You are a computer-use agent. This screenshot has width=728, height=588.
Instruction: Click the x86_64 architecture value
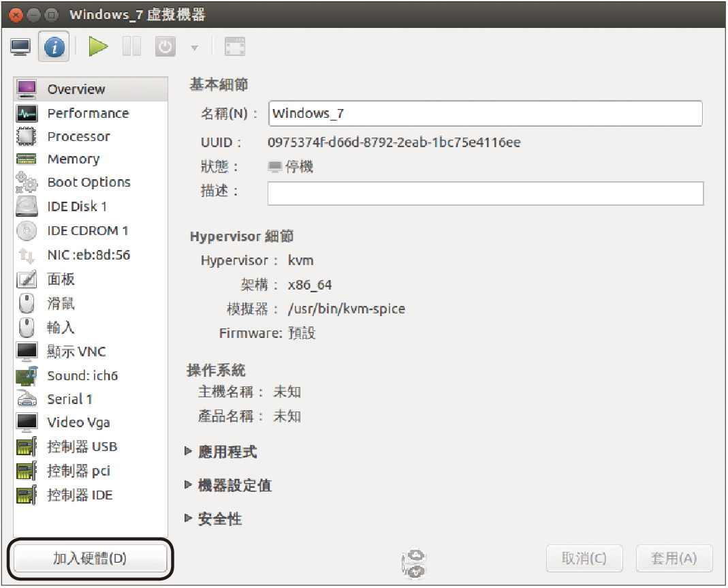pos(310,285)
